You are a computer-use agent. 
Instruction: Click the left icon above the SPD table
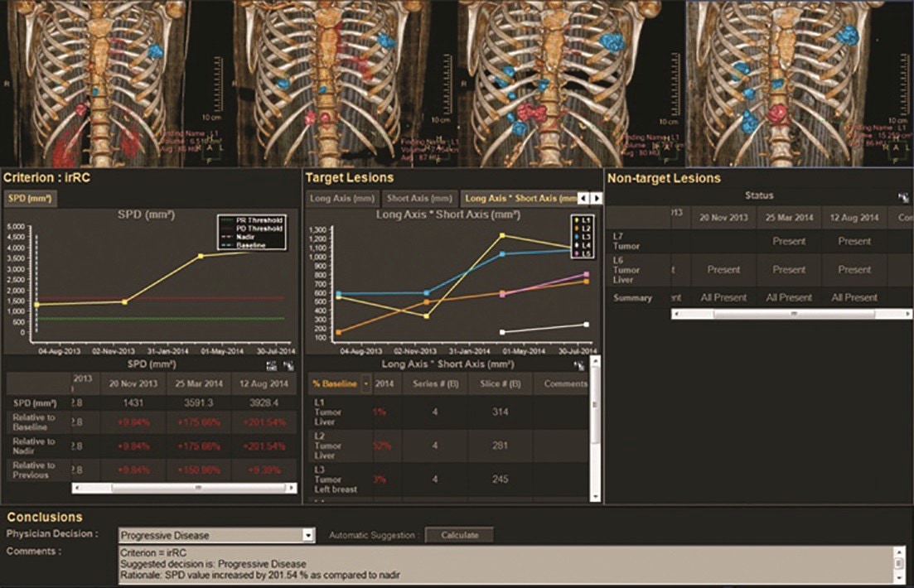click(271, 365)
